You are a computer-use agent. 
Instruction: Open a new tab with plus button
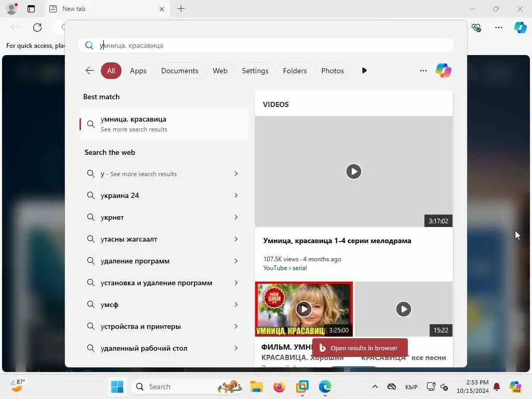pos(181,9)
